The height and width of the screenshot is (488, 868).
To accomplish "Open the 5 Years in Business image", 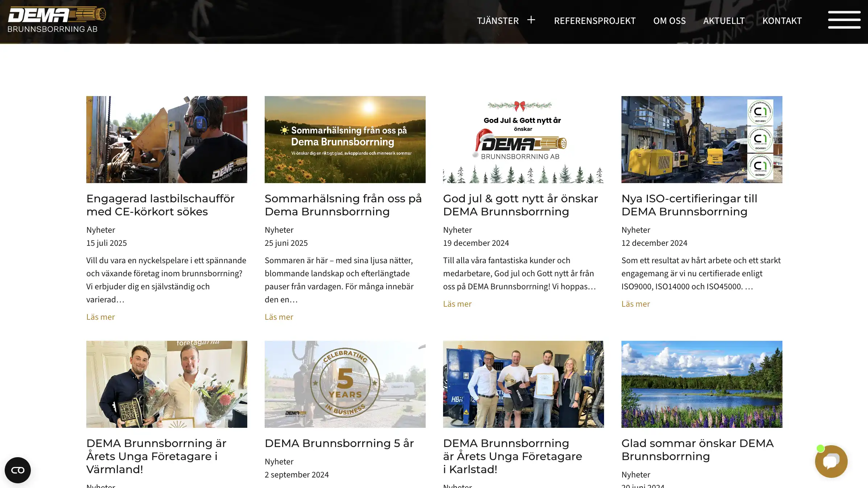I will coord(345,384).
